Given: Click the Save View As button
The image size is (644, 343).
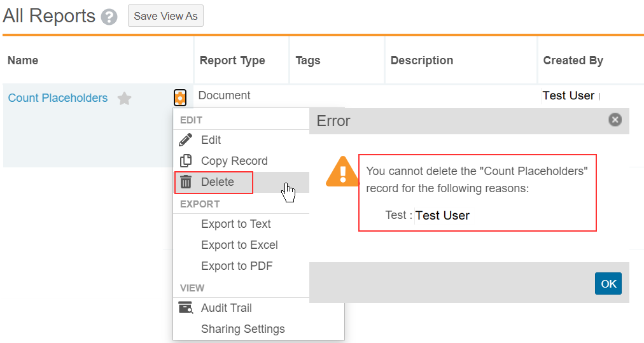Looking at the screenshot, I should pyautogui.click(x=165, y=16).
